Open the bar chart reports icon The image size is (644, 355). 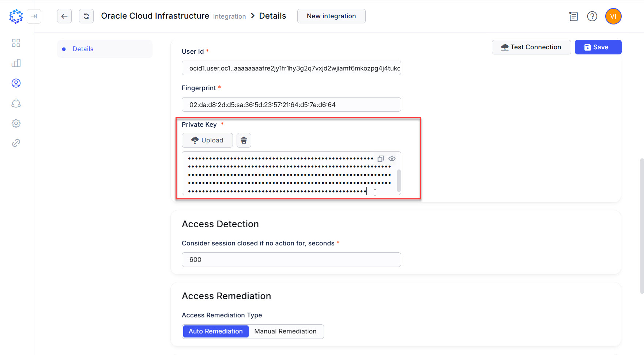pos(16,63)
